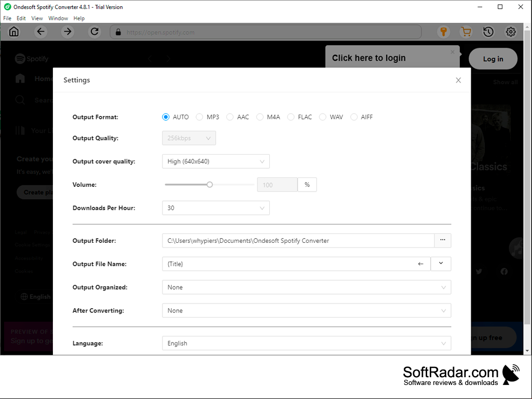This screenshot has height=399, width=532.
Task: Open the Edit menu
Action: (21, 18)
